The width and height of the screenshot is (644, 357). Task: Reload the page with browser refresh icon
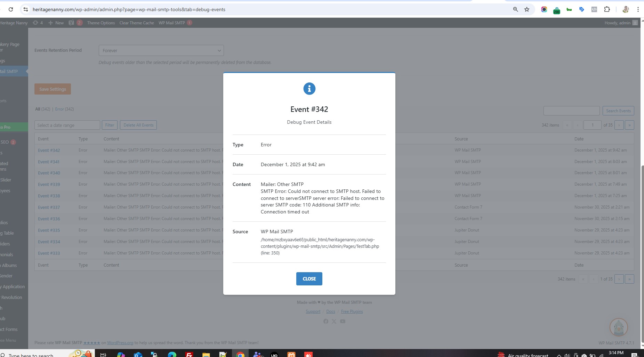(x=11, y=9)
